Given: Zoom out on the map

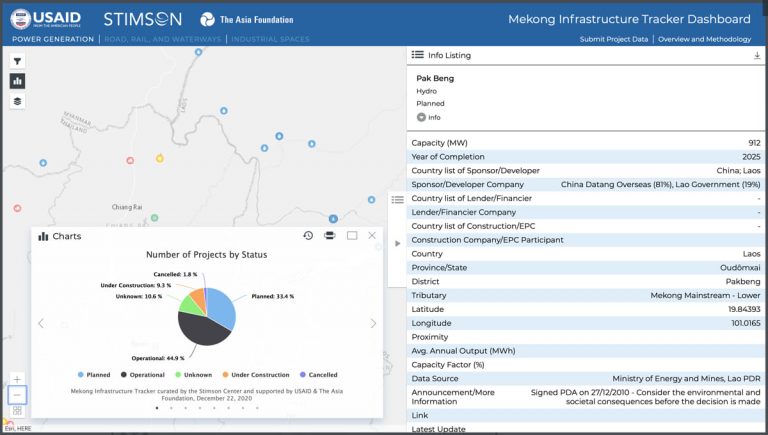Looking at the screenshot, I should 17,395.
